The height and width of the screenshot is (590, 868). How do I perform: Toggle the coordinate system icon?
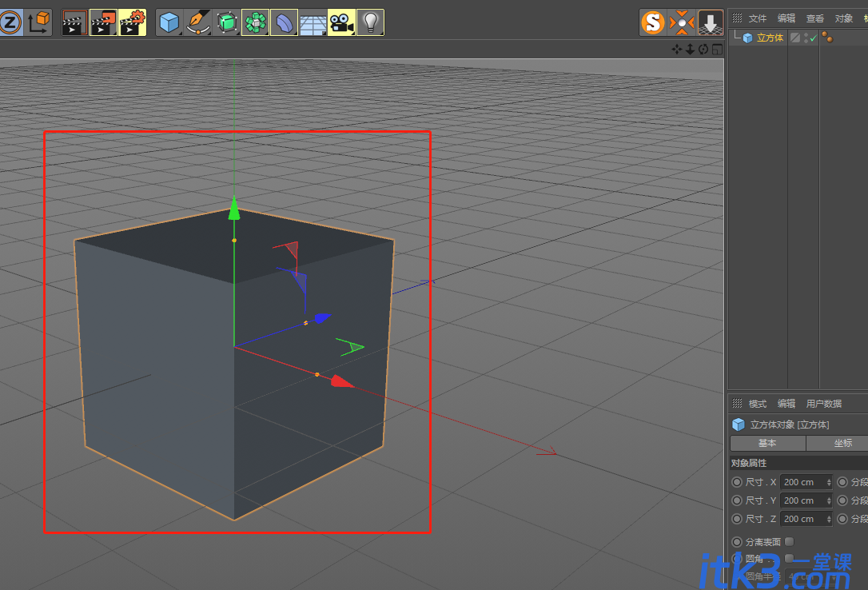click(x=38, y=22)
